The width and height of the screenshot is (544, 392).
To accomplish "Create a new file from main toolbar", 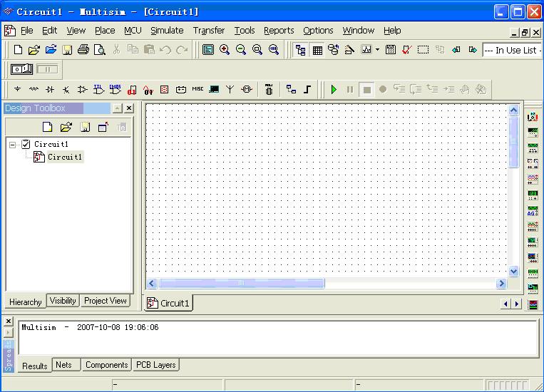I will (18, 50).
